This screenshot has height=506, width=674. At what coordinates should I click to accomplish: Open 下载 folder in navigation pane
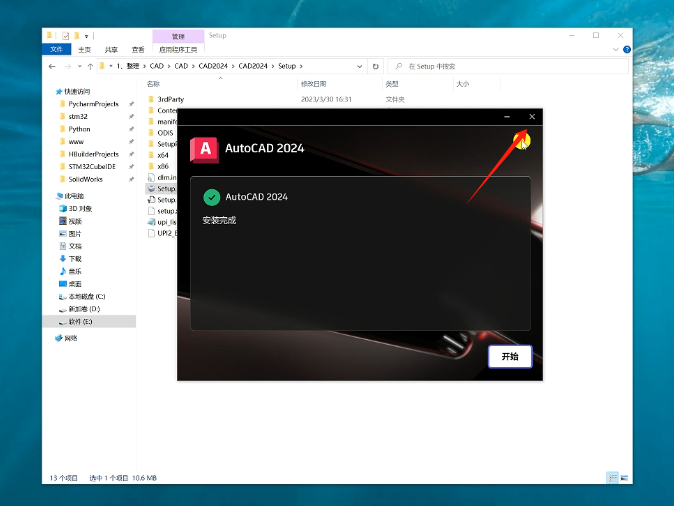point(75,259)
